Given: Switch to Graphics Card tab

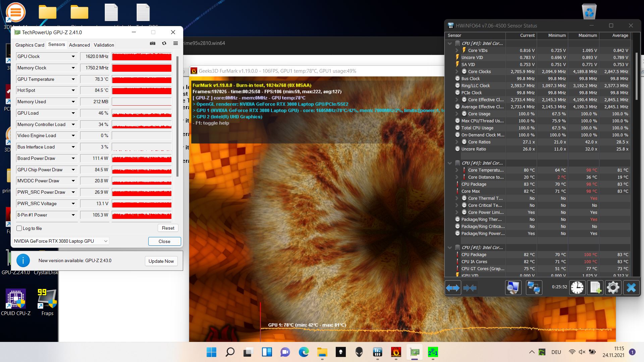Looking at the screenshot, I should coord(30,45).
